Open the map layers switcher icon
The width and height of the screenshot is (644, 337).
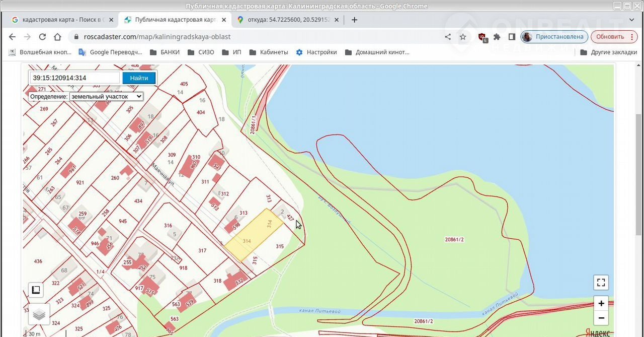coord(39,314)
